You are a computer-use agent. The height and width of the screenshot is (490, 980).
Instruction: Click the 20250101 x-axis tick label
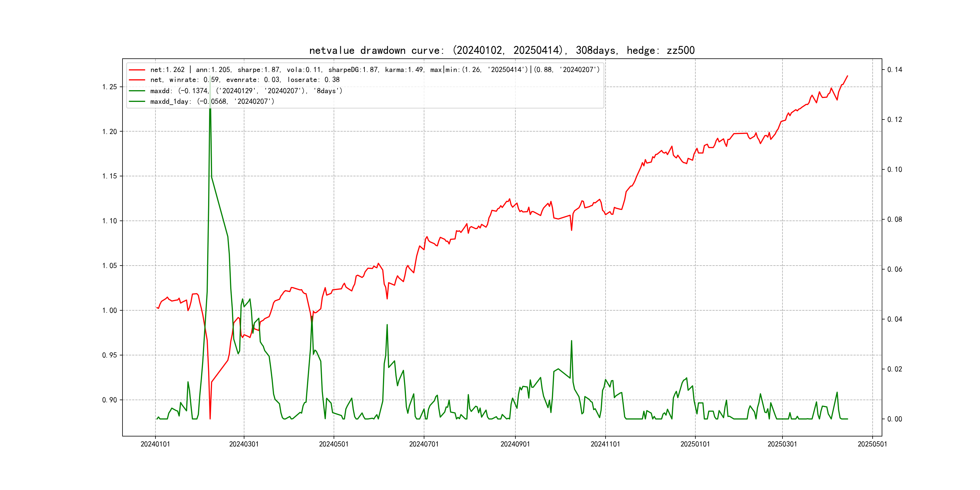pyautogui.click(x=695, y=444)
